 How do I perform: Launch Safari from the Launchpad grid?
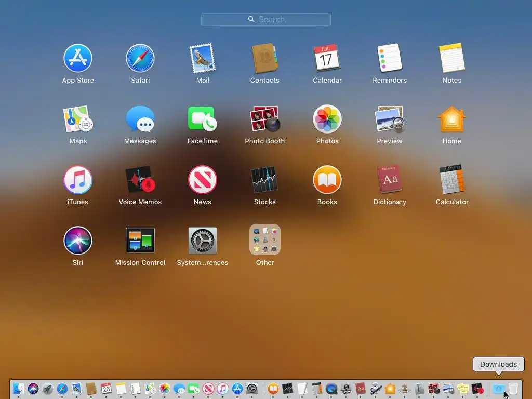[x=140, y=58]
